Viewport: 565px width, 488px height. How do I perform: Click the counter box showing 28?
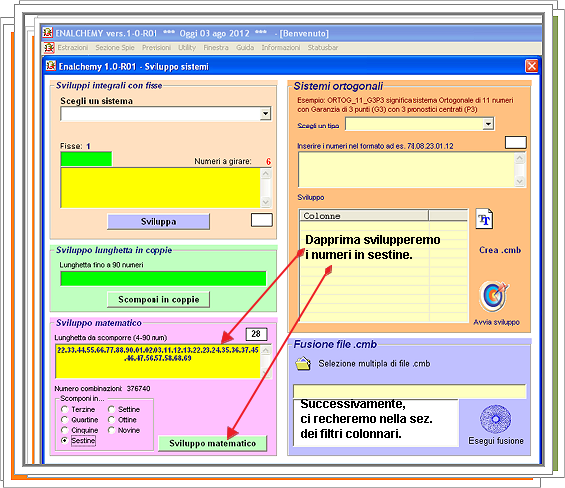[x=256, y=334]
